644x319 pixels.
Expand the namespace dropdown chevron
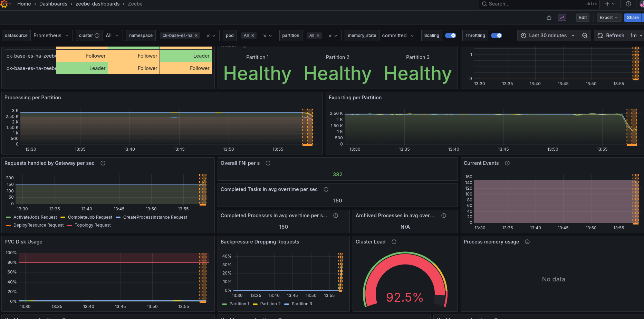[x=214, y=36]
